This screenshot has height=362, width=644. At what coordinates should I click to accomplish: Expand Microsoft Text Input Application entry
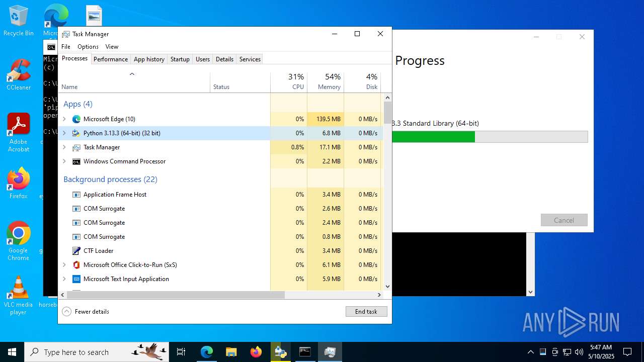coord(64,279)
